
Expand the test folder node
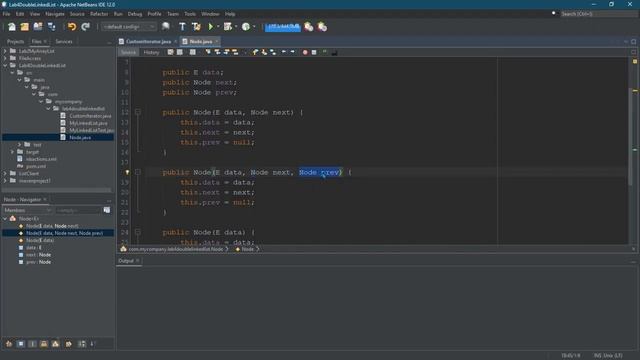click(x=20, y=144)
